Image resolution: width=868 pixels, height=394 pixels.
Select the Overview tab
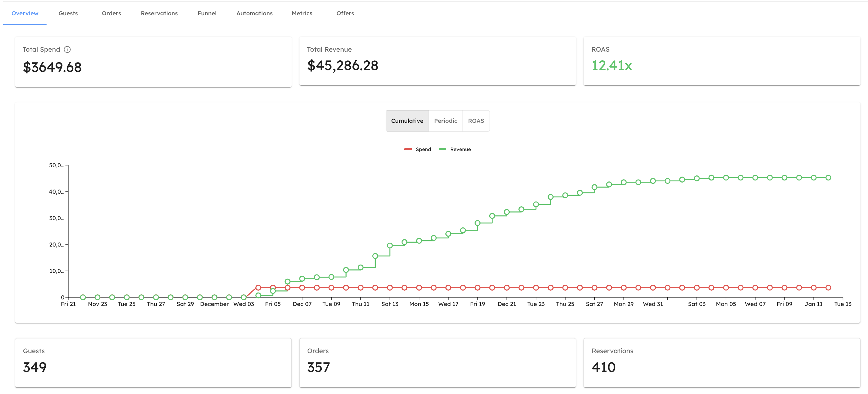point(25,14)
